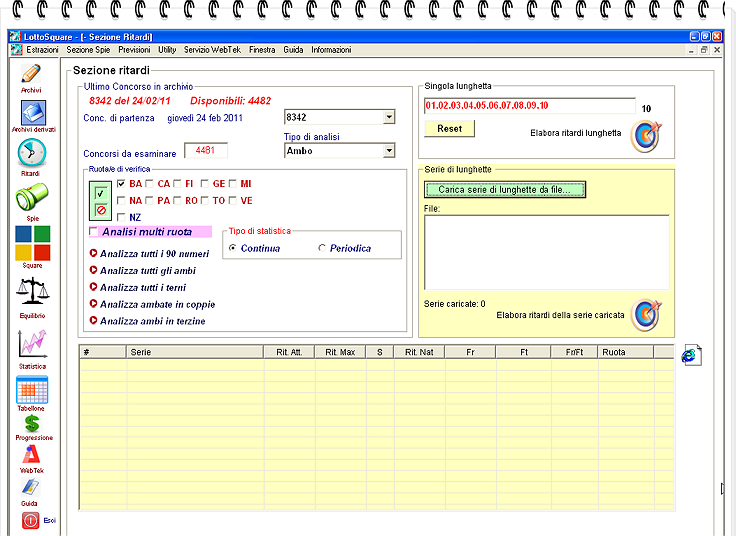
Task: Check the GE wheel checkbox
Action: 205,184
